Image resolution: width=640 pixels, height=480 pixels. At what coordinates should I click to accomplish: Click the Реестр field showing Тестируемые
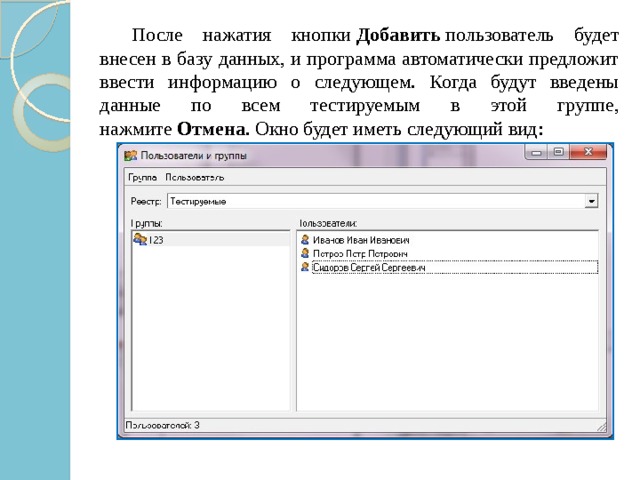tap(382, 201)
